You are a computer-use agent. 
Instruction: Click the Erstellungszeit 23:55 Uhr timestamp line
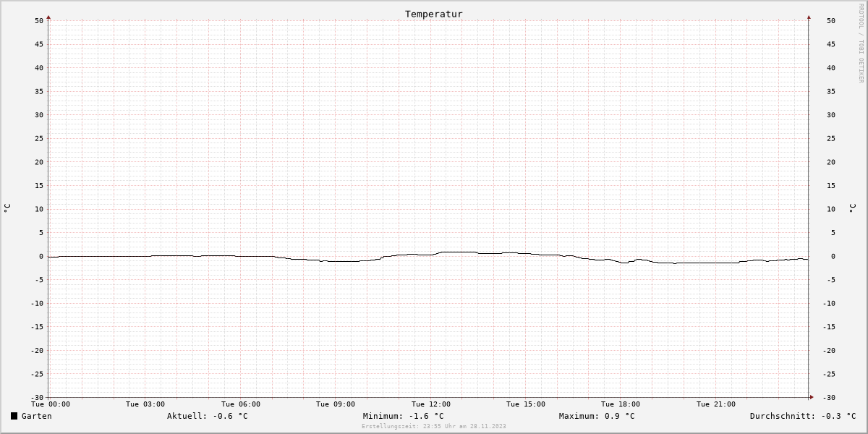[x=434, y=426]
